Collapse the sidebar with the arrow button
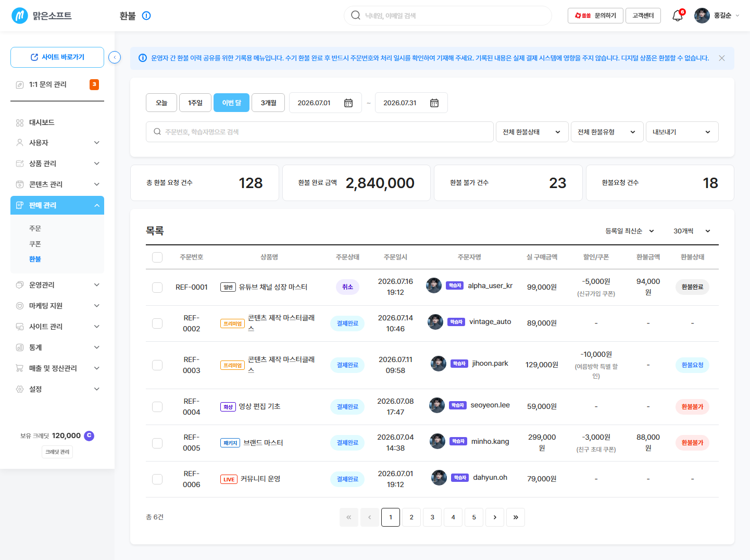Image resolution: width=750 pixels, height=560 pixels. [115, 57]
